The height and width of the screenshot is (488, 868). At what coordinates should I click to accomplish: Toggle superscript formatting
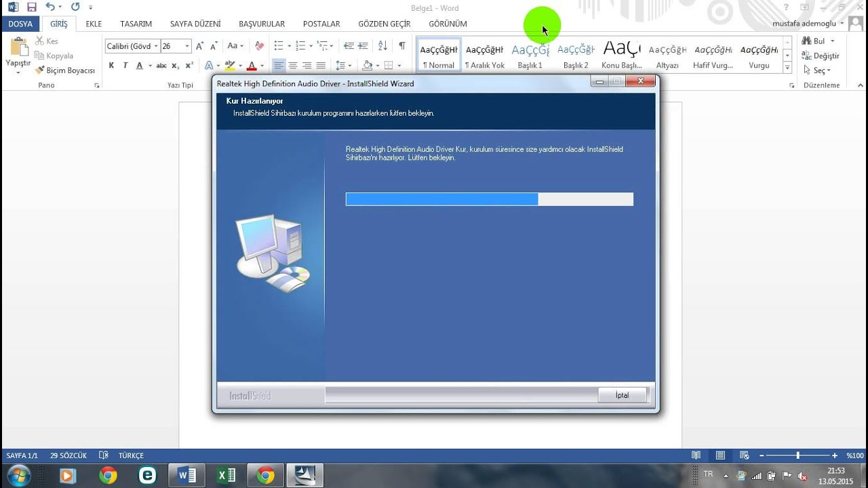pyautogui.click(x=189, y=66)
